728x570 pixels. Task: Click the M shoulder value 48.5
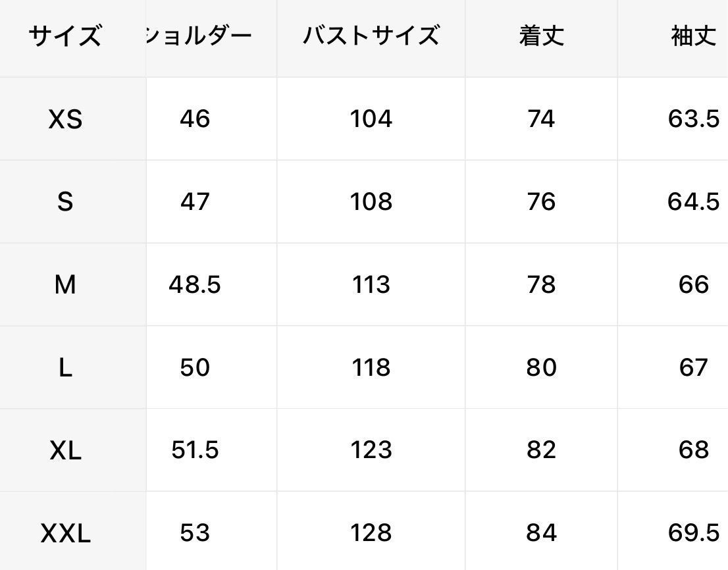pos(195,284)
